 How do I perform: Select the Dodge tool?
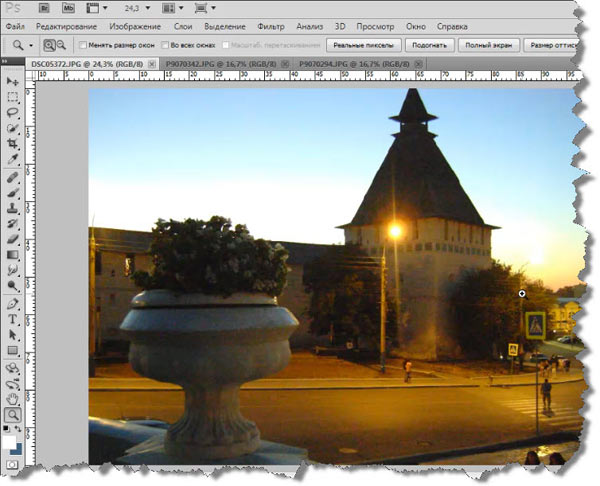pyautogui.click(x=13, y=286)
